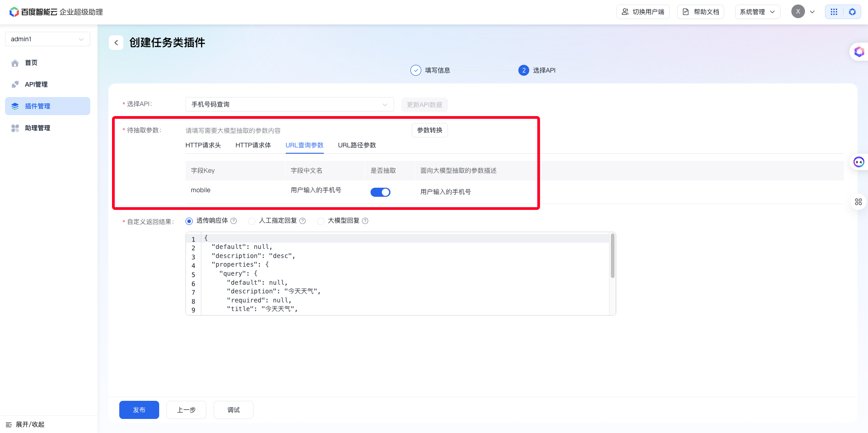The image size is (868, 433).
Task: Switch to the URL路径参数 tab
Action: (357, 145)
